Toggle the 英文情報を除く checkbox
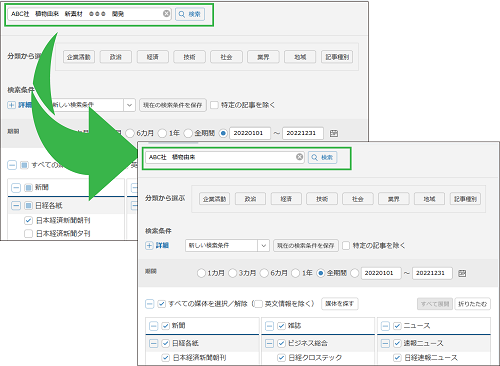The image size is (500, 366). (258, 304)
